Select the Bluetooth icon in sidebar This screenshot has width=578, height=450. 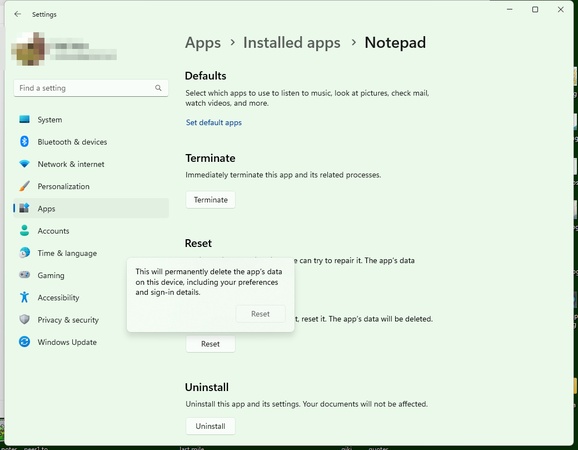tap(24, 142)
